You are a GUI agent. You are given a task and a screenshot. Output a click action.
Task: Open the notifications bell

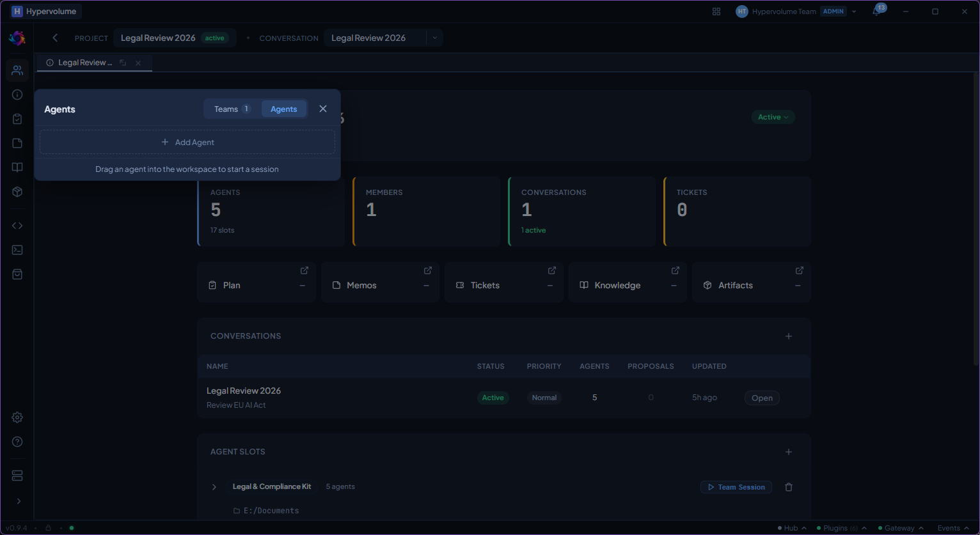point(876,12)
